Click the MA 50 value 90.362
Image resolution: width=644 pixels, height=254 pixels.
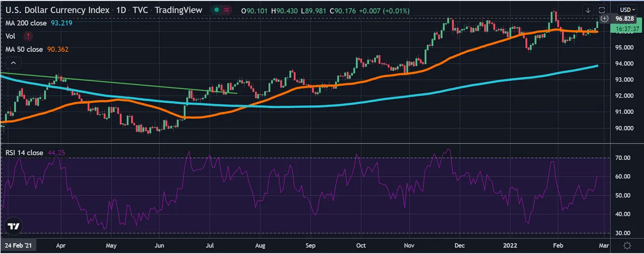58,49
